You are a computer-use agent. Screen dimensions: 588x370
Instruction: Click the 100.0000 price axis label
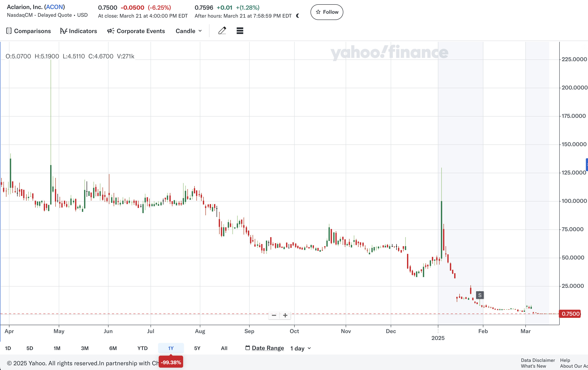tap(574, 201)
